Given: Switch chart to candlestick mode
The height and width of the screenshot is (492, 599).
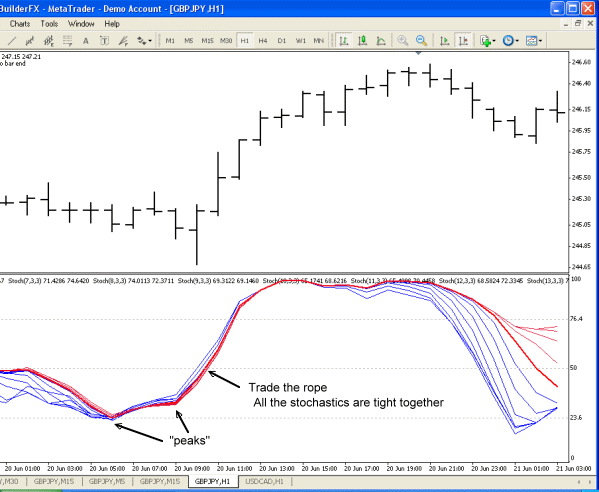Looking at the screenshot, I should [x=362, y=40].
